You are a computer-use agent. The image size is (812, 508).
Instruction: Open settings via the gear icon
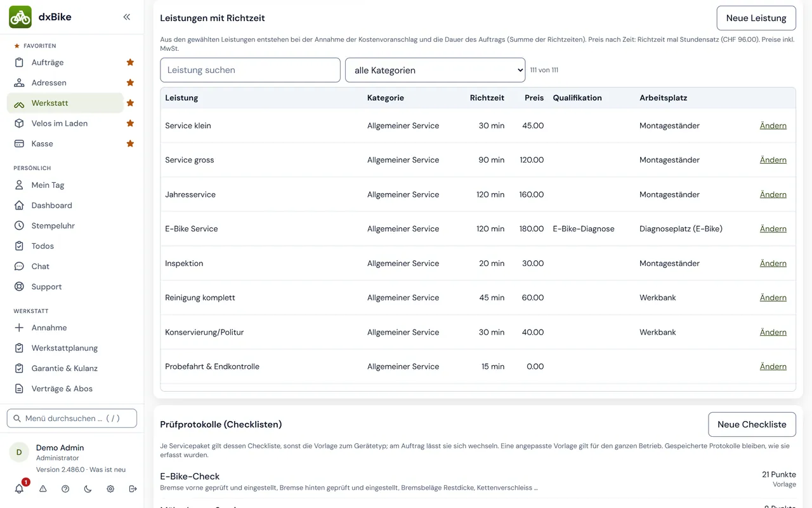click(x=110, y=489)
